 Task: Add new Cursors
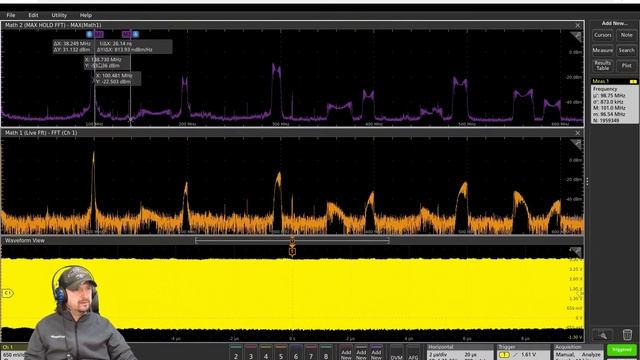coord(602,35)
